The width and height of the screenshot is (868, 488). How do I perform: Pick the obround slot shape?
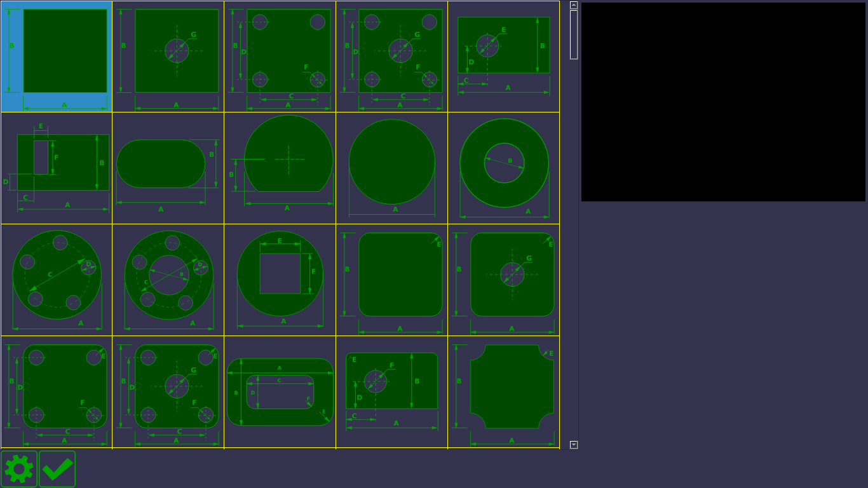pyautogui.click(x=168, y=168)
